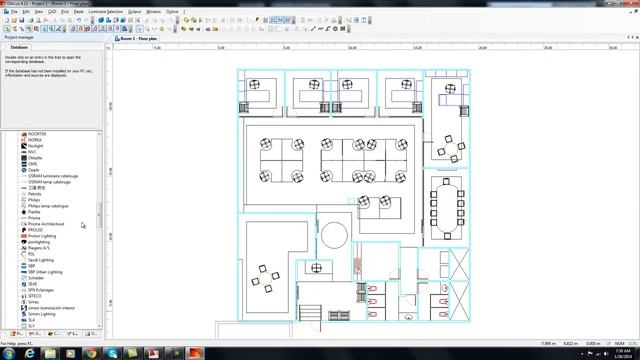This screenshot has height=360, width=640.
Task: Click the catalogue list scroll-down arrow
Action: [99, 326]
